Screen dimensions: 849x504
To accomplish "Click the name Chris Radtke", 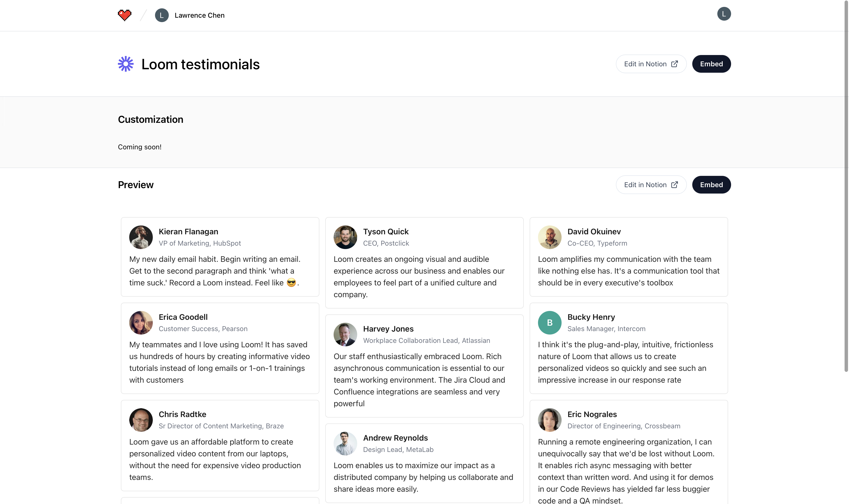I will tap(182, 414).
